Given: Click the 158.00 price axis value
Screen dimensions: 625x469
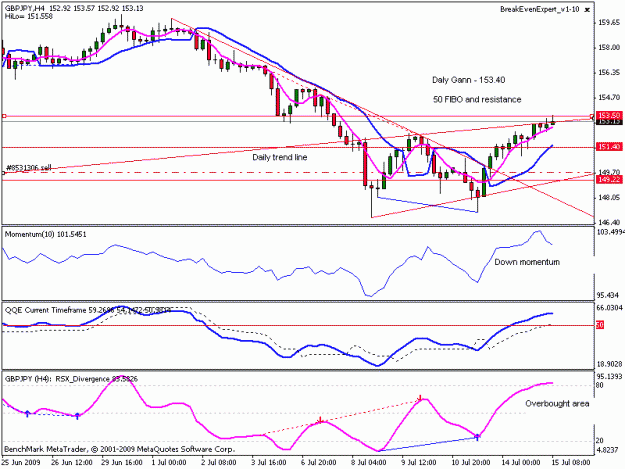Looking at the screenshot, I should pos(609,47).
